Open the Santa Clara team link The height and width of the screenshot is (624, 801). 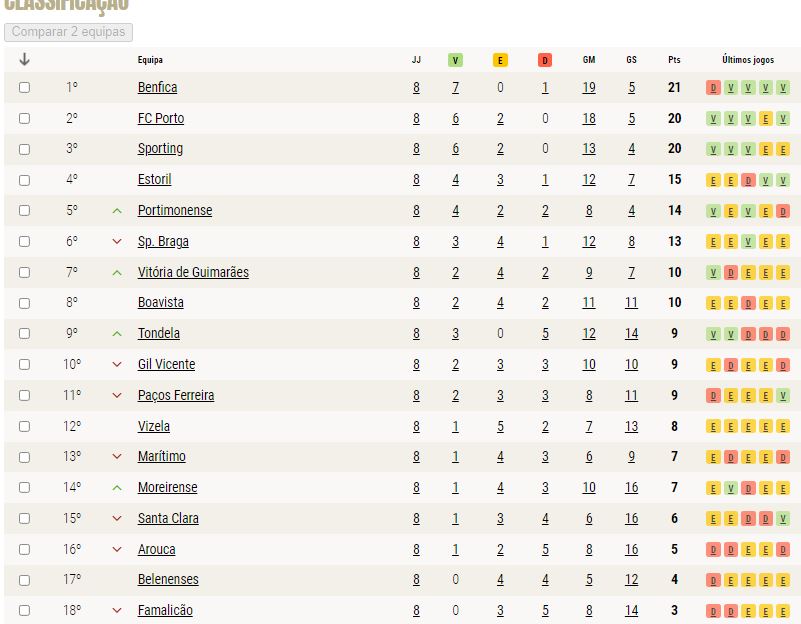[x=168, y=518]
